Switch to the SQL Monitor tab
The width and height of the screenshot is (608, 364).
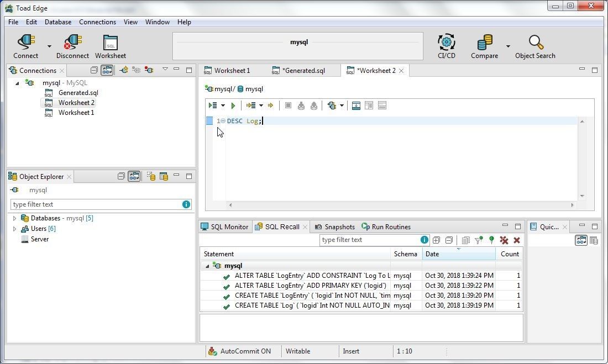[224, 227]
